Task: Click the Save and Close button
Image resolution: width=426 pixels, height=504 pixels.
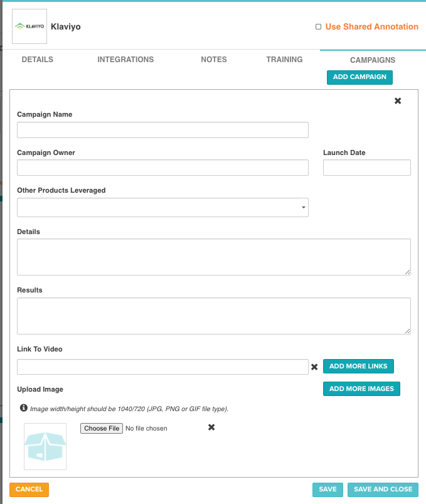Action: [383, 490]
